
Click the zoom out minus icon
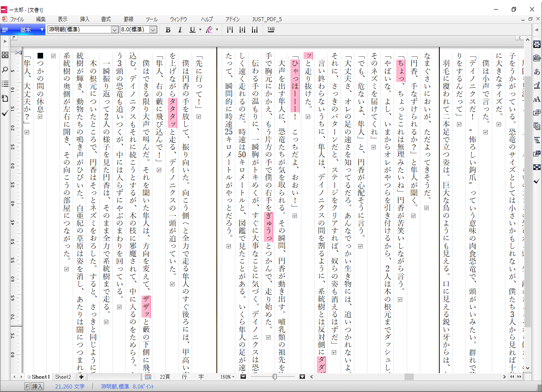click(x=243, y=377)
